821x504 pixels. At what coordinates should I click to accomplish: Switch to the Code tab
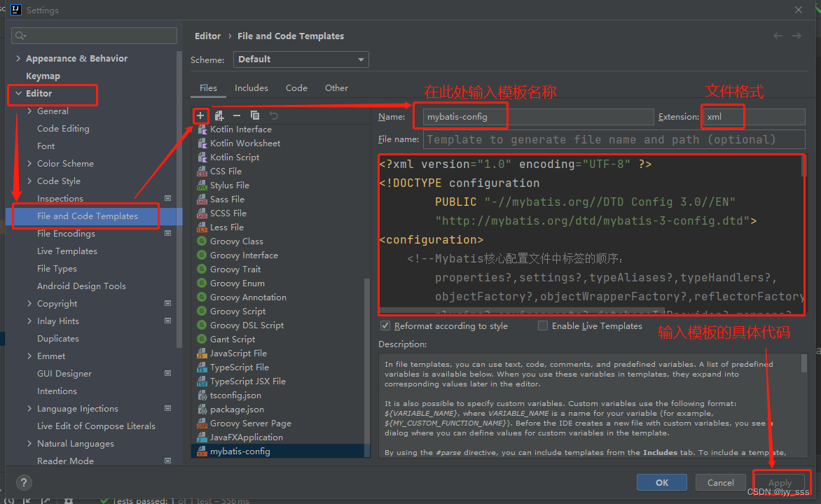pos(296,88)
